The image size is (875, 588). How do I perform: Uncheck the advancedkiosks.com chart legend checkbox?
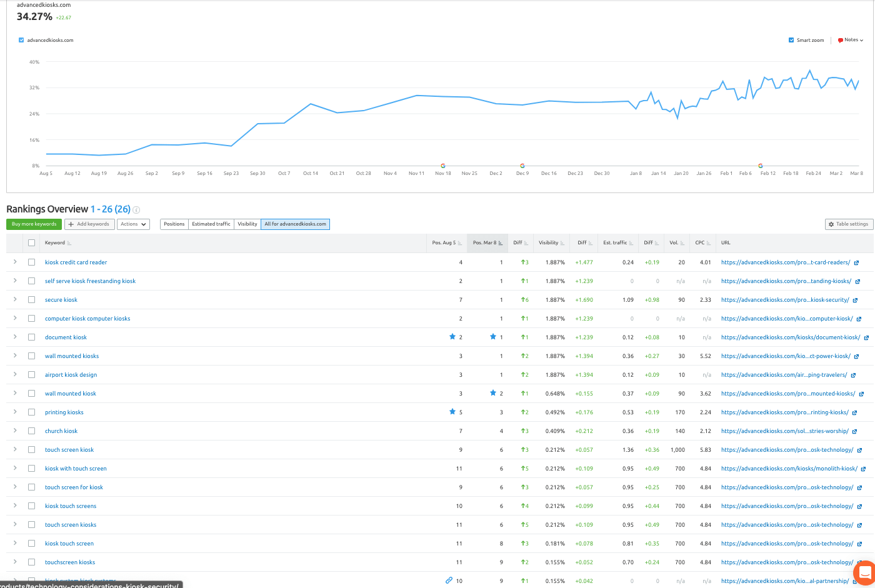pos(21,40)
